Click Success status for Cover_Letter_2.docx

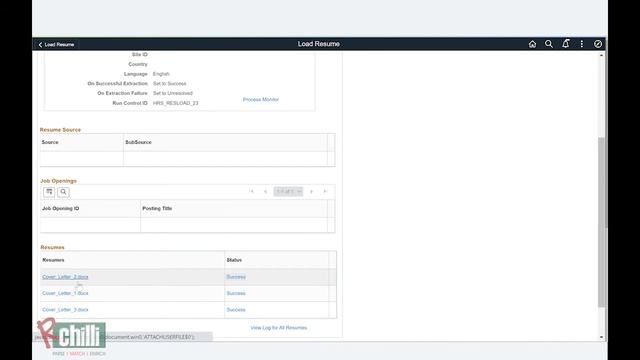(x=236, y=277)
